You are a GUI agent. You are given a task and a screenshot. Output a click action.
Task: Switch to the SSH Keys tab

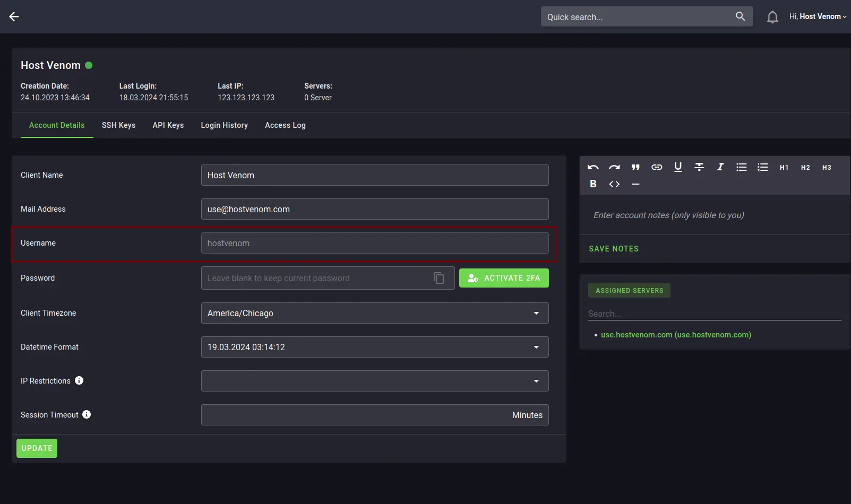118,125
